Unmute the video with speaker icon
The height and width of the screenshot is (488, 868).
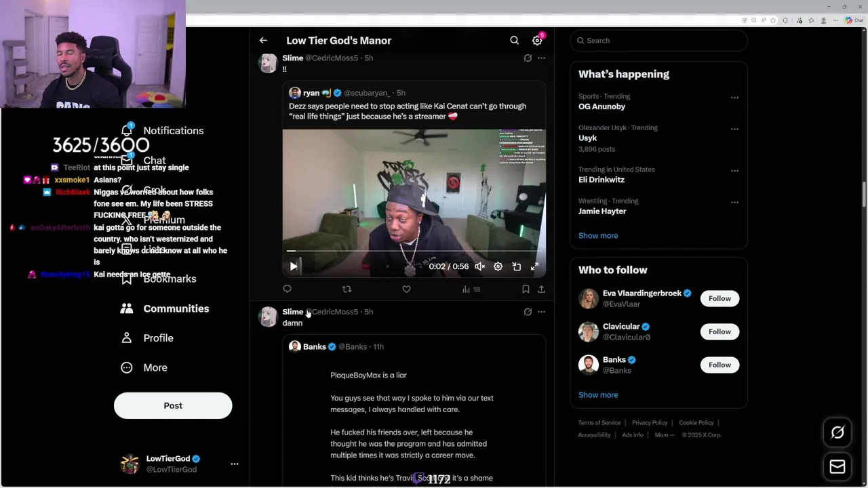pos(479,267)
